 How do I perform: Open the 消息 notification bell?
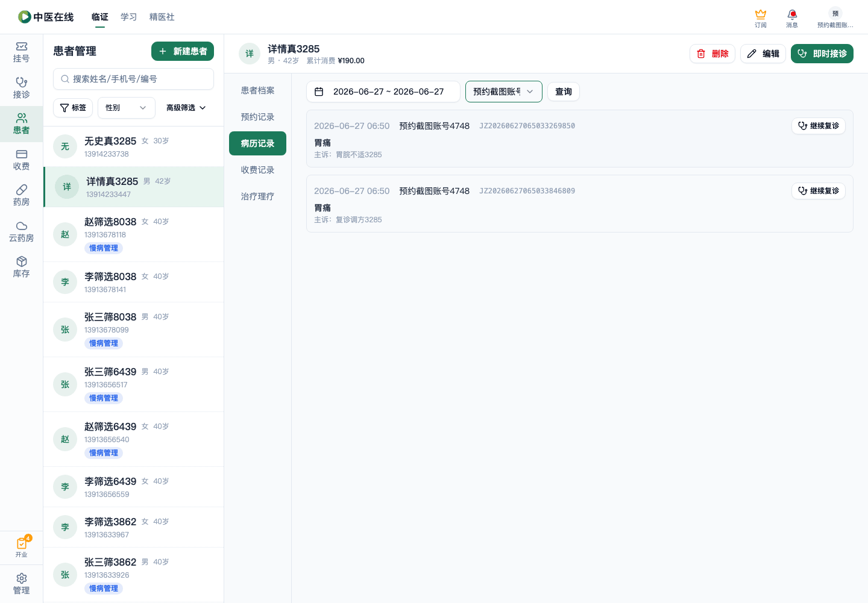[x=792, y=17]
